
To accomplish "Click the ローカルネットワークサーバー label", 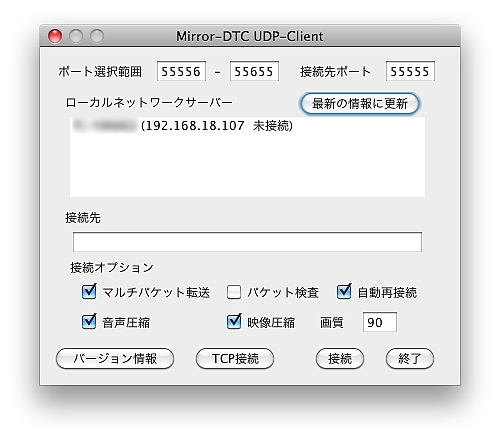I will (149, 102).
